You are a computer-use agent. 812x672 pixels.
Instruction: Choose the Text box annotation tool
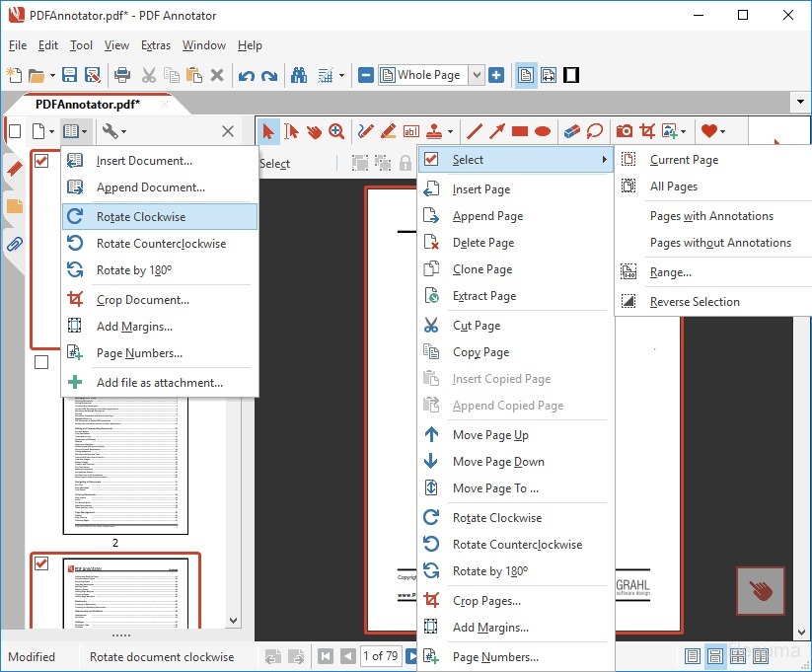pos(409,130)
